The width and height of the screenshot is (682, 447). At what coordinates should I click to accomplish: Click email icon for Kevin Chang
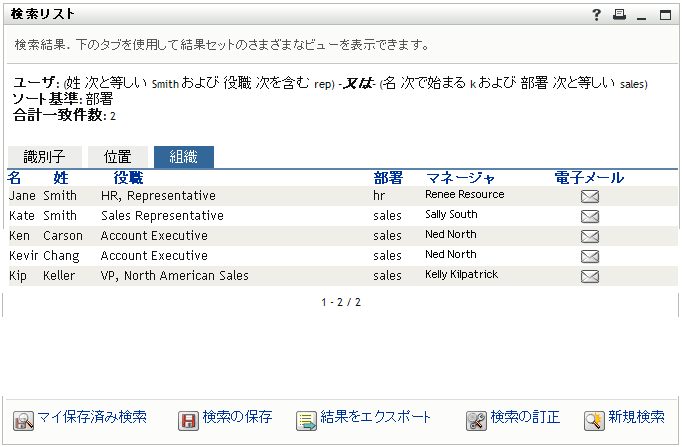[x=590, y=256]
